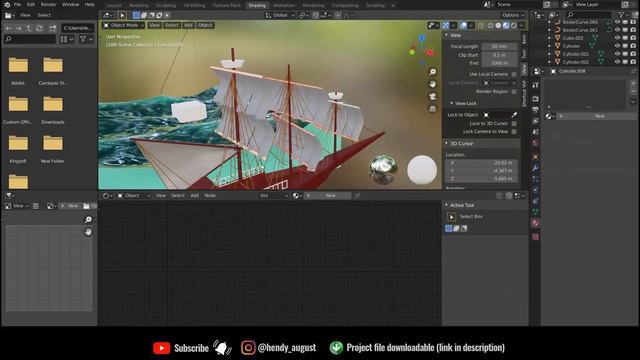Open the Physics properties tab

point(536,190)
